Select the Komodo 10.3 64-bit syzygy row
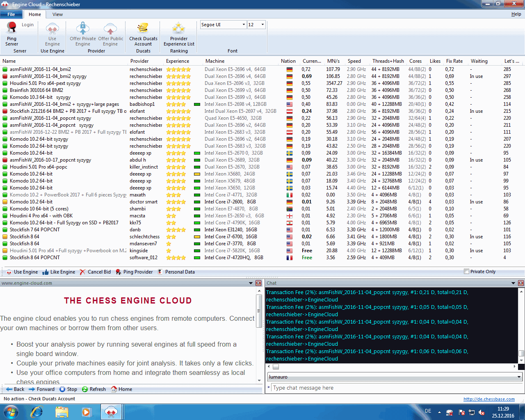 click(262, 97)
